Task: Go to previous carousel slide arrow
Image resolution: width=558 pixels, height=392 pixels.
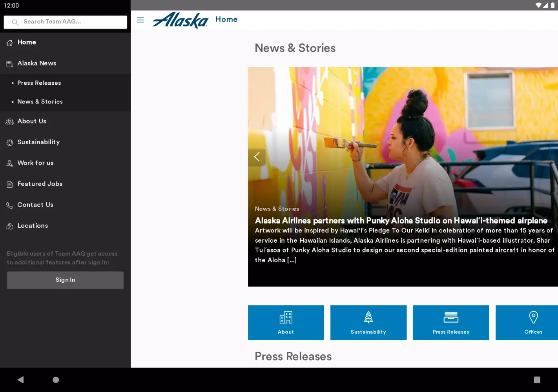Action: tap(257, 157)
